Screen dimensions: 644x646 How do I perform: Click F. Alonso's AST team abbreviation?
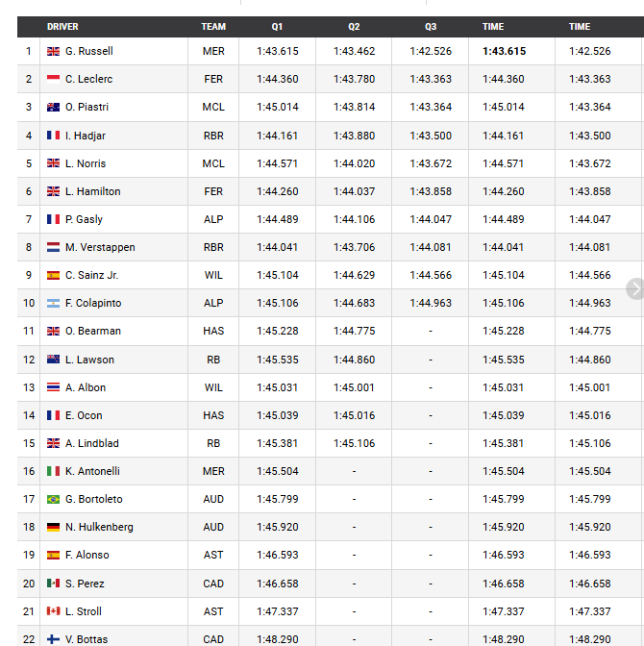(213, 555)
